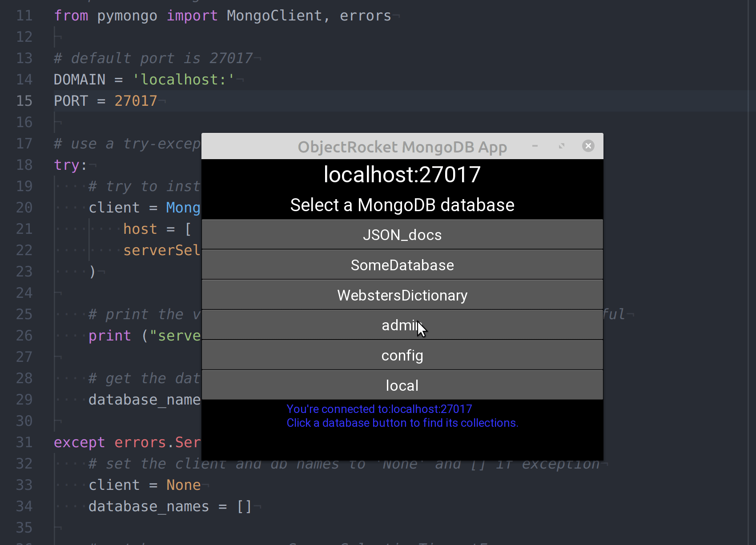The image size is (756, 545).
Task: Click the 'except errors.Ser' line in editor
Action: (x=127, y=442)
